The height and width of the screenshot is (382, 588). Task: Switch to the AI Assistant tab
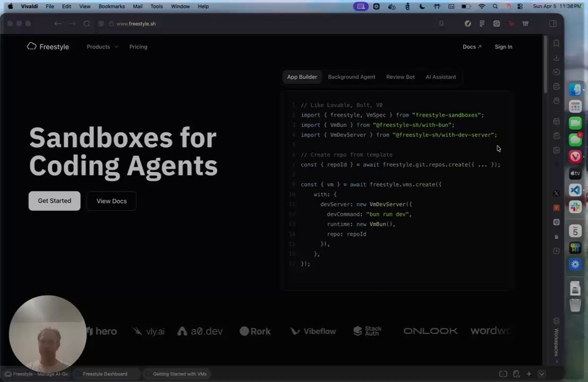coord(440,77)
